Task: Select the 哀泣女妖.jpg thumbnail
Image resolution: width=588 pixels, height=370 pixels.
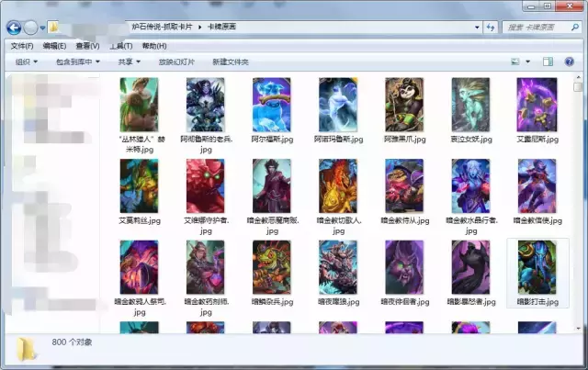Action: [x=470, y=105]
